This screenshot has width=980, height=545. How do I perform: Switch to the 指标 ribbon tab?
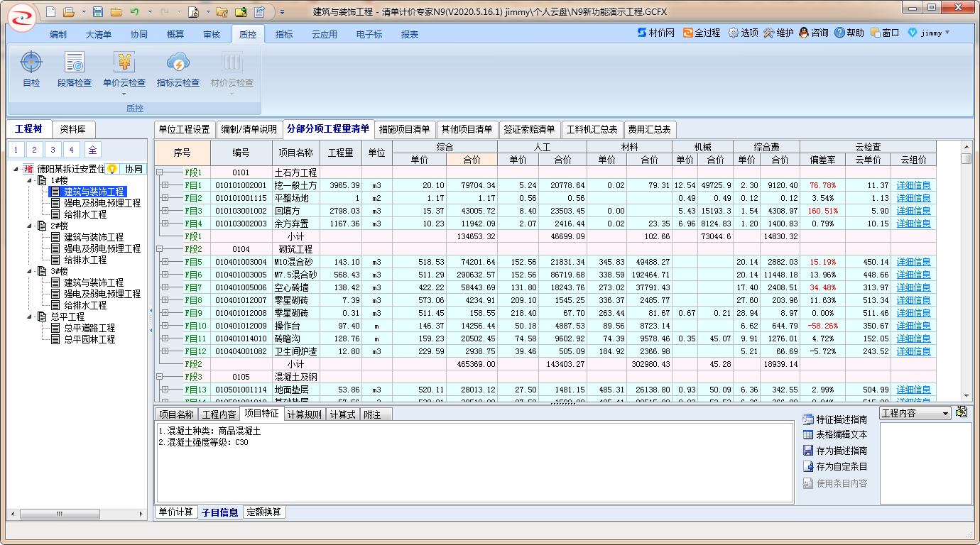(284, 35)
